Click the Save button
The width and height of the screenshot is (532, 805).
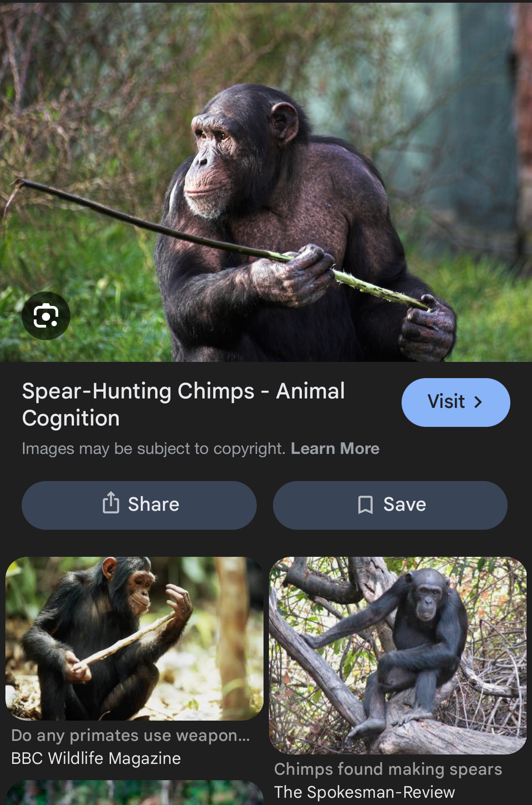(390, 505)
